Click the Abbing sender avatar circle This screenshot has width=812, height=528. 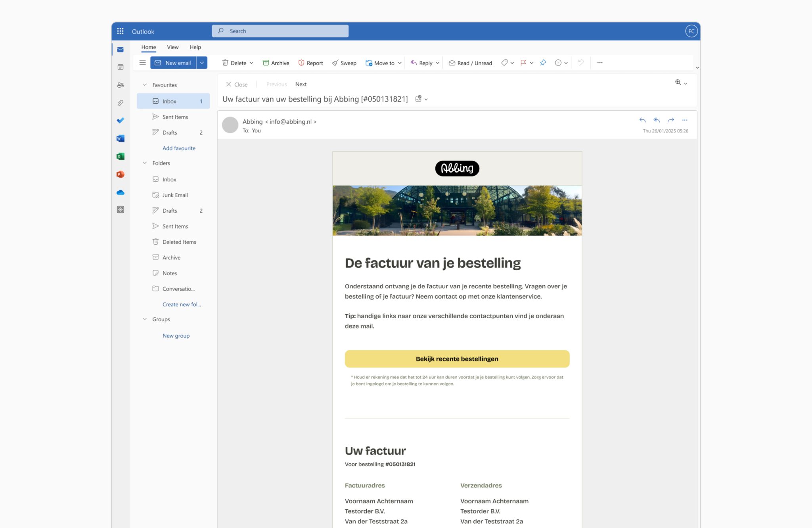(230, 125)
